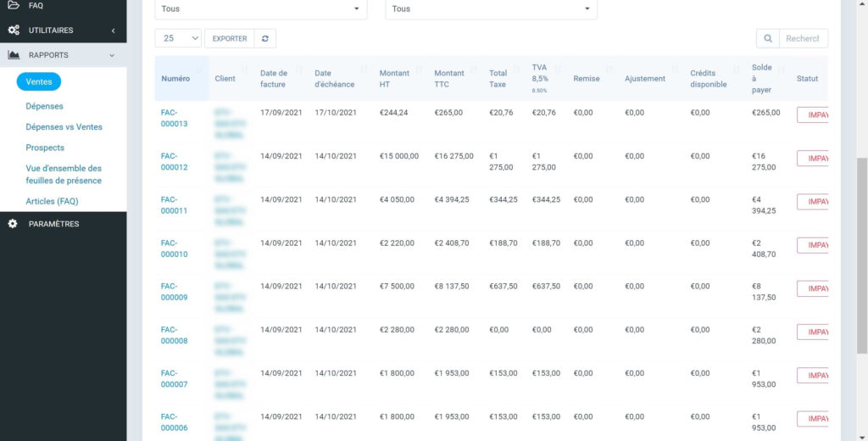The height and width of the screenshot is (441, 868).
Task: Sort table by Remise column
Action: click(x=593, y=79)
